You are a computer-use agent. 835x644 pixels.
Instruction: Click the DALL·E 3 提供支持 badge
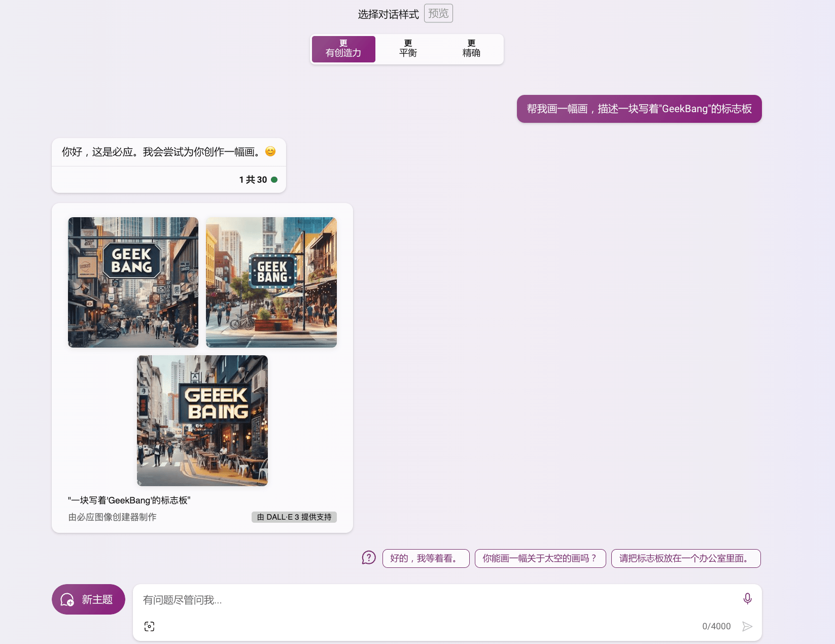[x=294, y=517]
